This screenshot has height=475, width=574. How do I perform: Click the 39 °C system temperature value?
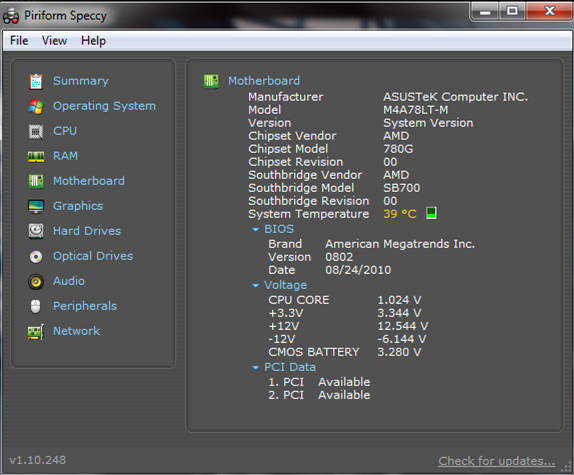tap(400, 214)
